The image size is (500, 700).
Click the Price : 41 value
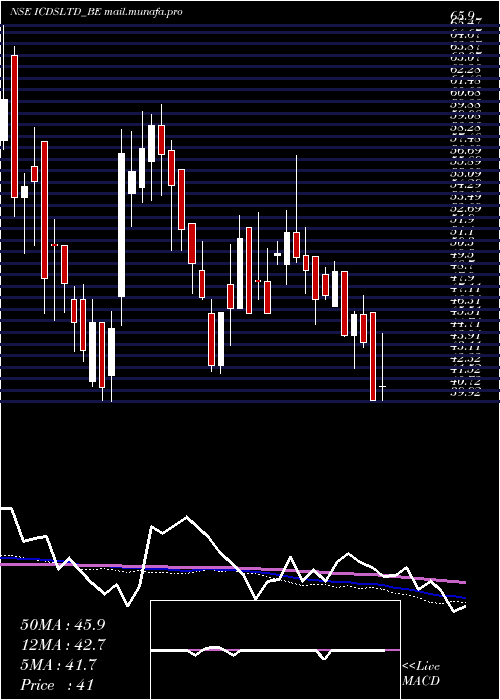point(57,685)
